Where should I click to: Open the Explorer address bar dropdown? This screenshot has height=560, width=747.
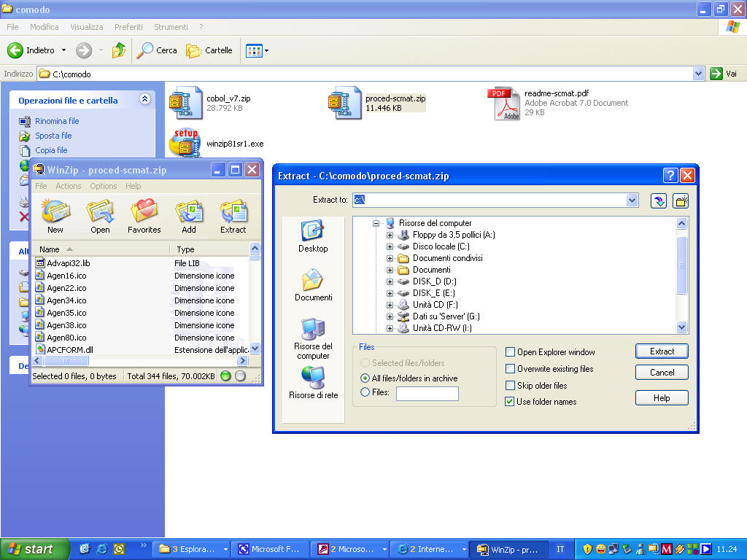(698, 74)
